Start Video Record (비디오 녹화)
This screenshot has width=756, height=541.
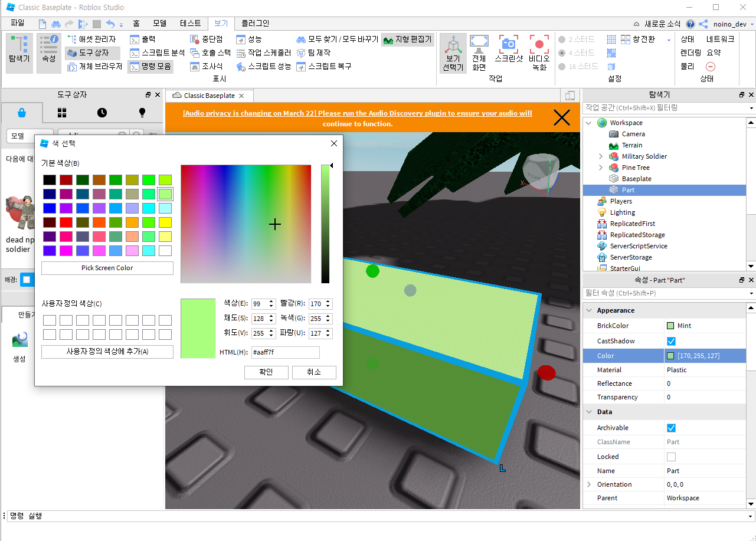pos(539,53)
